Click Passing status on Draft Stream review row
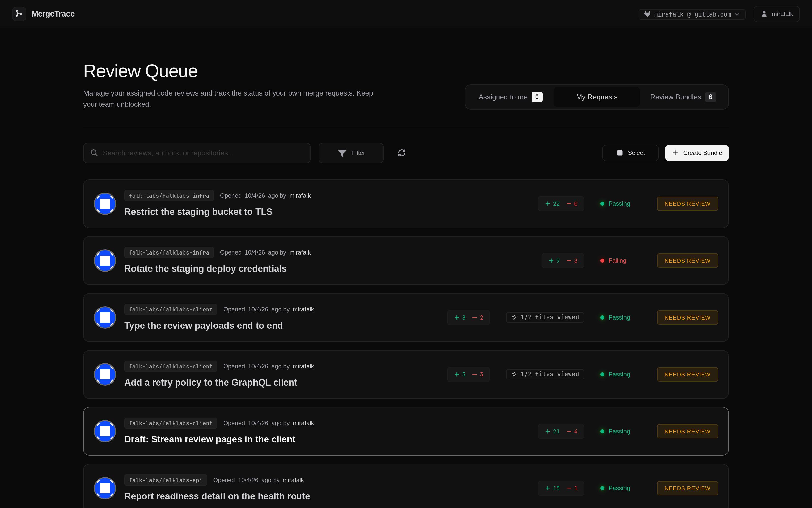812x508 pixels. point(615,431)
